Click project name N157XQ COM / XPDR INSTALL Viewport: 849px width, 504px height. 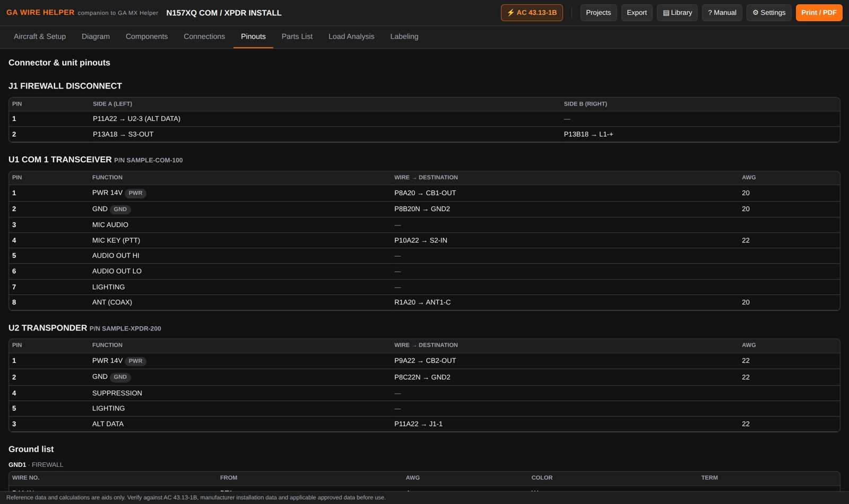(224, 13)
